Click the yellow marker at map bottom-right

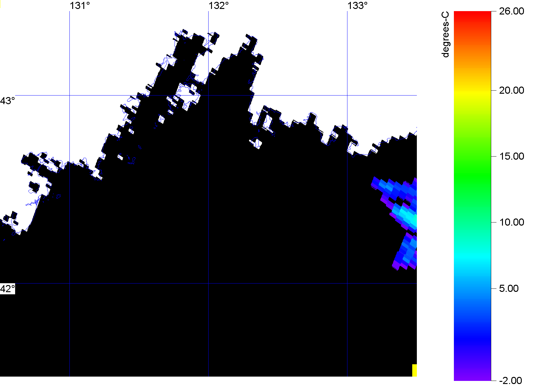coord(414,370)
